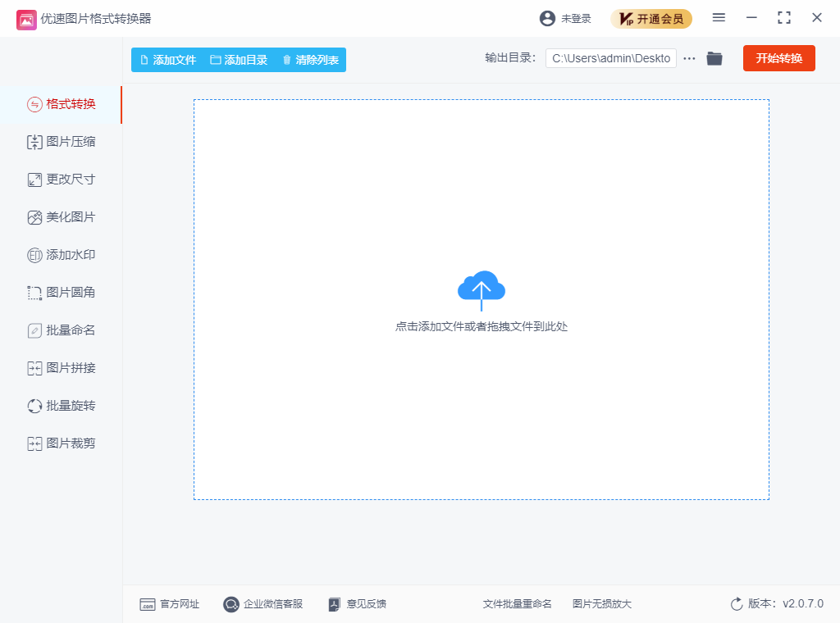Open the 官方网址 link
Screen dimensions: 840x623
(169, 604)
